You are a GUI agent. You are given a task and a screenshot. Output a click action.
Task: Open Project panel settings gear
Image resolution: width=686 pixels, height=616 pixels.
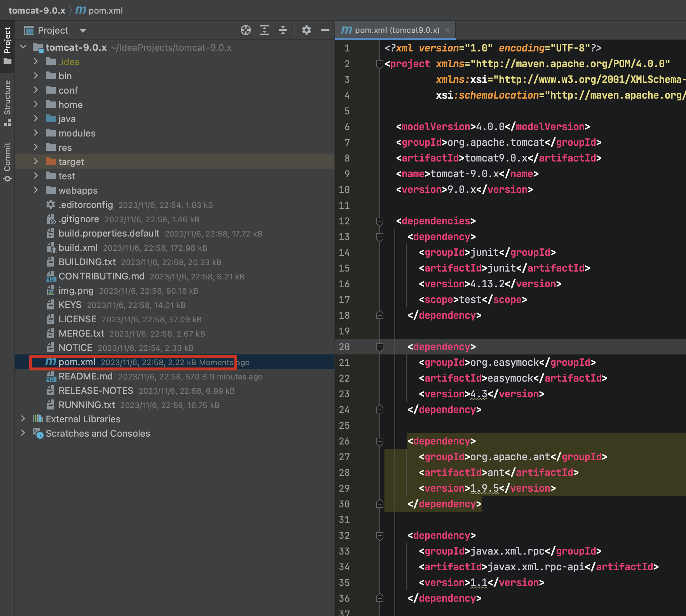tap(306, 30)
